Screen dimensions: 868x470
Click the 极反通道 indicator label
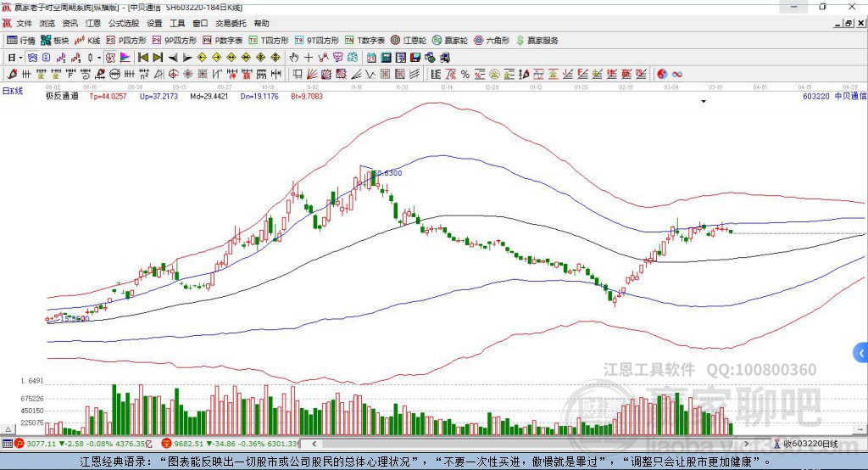tap(62, 96)
